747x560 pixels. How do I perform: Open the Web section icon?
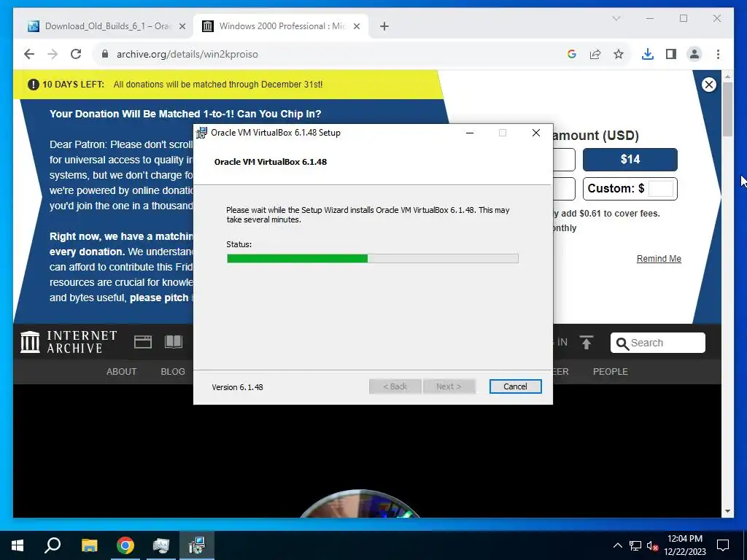(143, 342)
